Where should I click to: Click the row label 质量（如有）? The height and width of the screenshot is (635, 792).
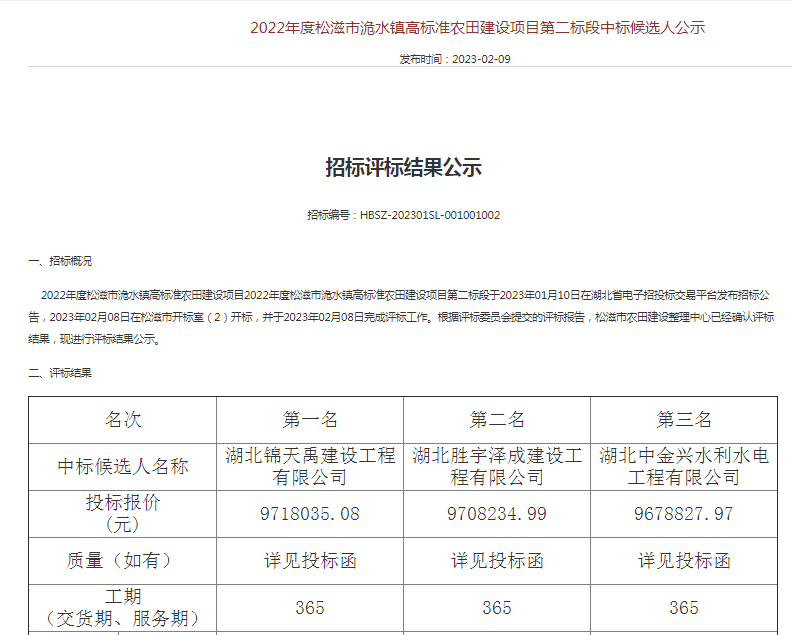(x=123, y=561)
